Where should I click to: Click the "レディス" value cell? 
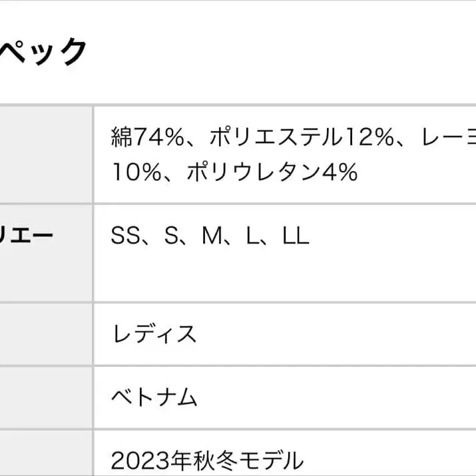154,333
